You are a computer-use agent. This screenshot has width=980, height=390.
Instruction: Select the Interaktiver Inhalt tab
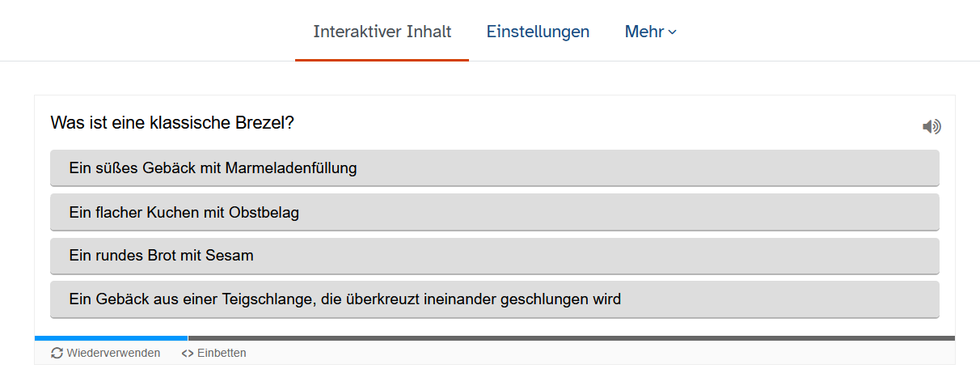click(x=382, y=32)
